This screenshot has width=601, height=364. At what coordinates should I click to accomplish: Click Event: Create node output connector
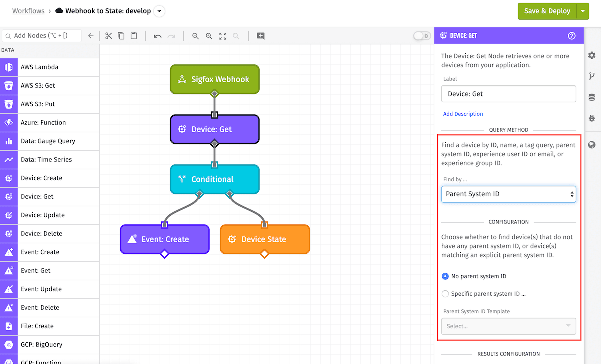pyautogui.click(x=165, y=254)
